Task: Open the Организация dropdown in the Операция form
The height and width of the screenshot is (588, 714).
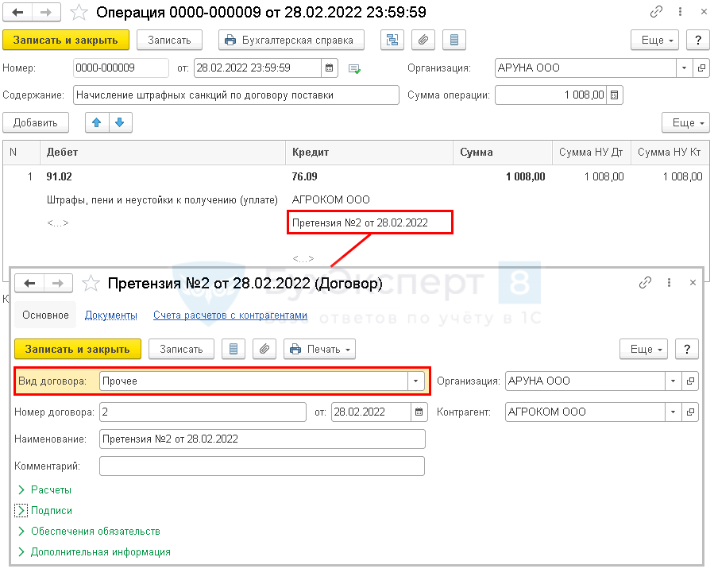Action: point(684,68)
